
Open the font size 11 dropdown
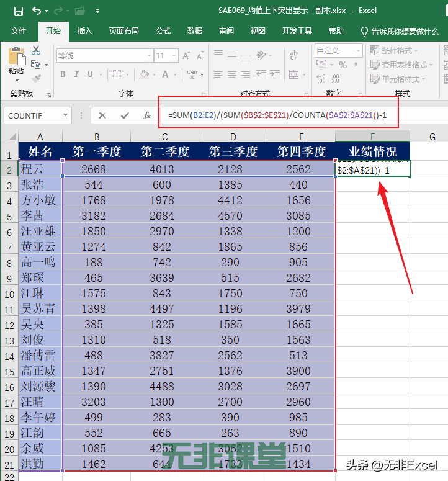tap(174, 56)
